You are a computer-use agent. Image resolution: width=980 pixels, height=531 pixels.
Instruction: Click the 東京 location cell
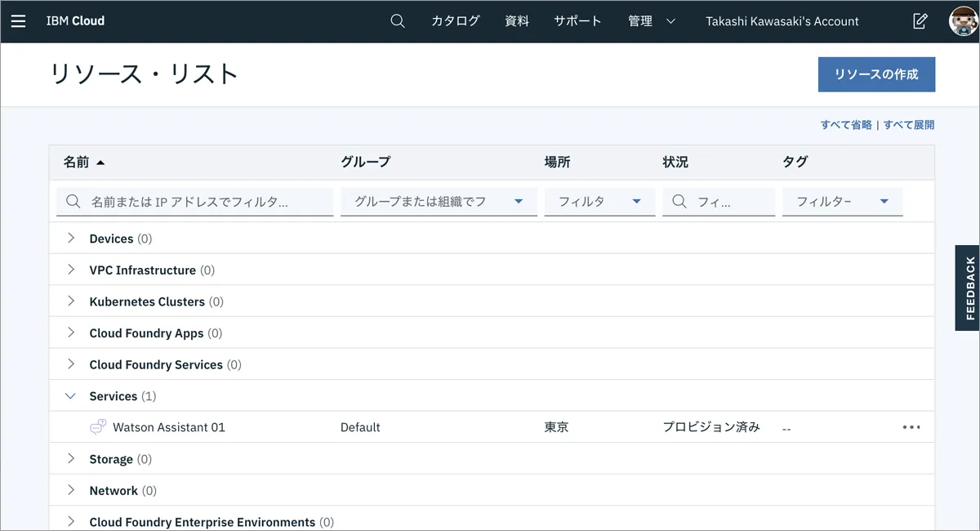pyautogui.click(x=557, y=427)
